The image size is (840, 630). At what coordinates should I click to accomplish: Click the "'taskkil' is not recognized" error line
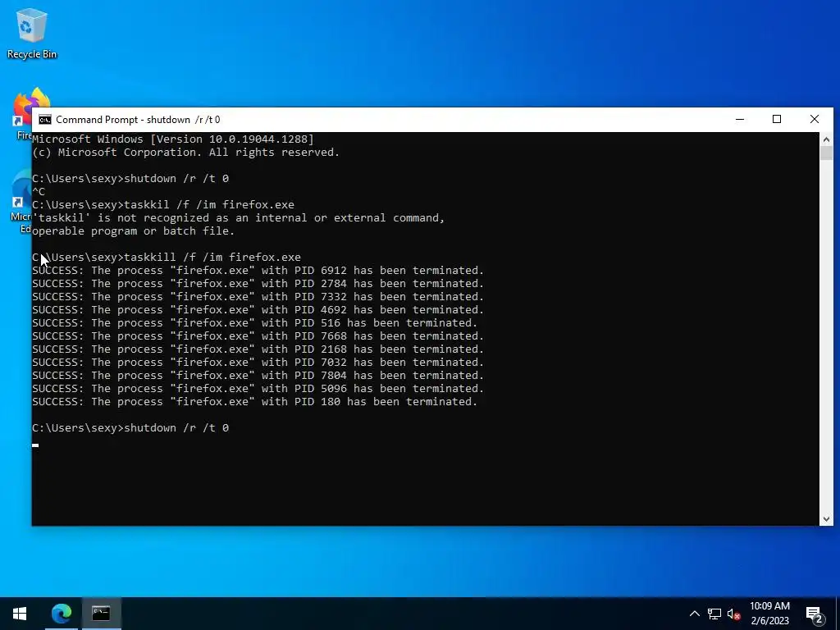click(x=239, y=218)
